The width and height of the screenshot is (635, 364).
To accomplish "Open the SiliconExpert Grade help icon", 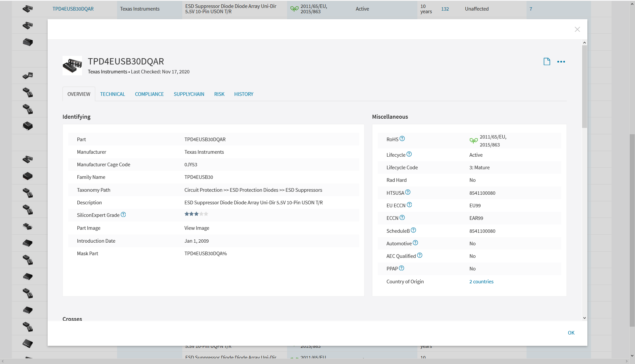I will 123,214.
